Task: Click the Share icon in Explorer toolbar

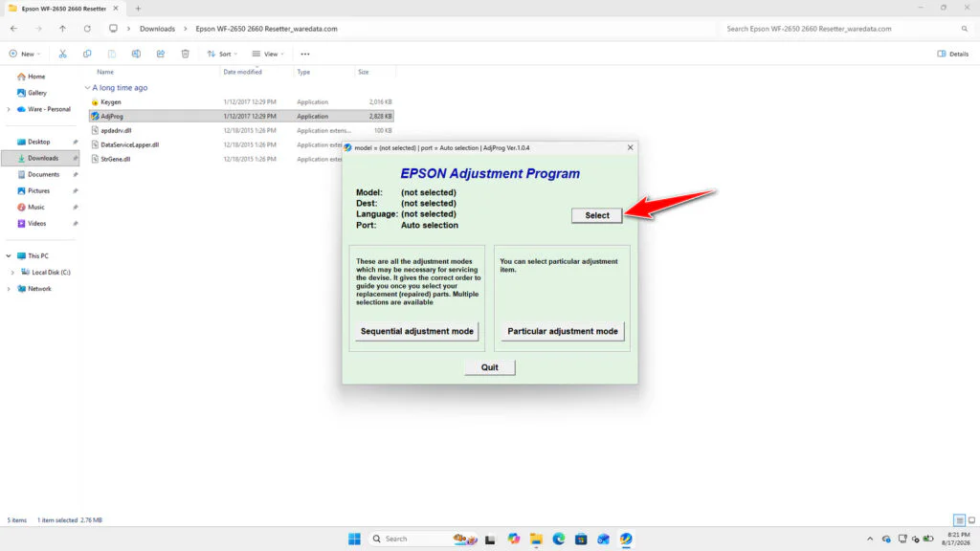Action: [161, 54]
